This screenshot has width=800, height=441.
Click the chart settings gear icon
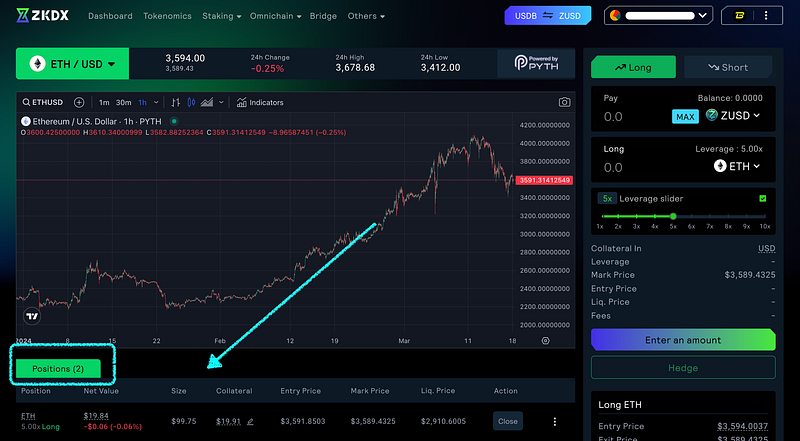[545, 340]
